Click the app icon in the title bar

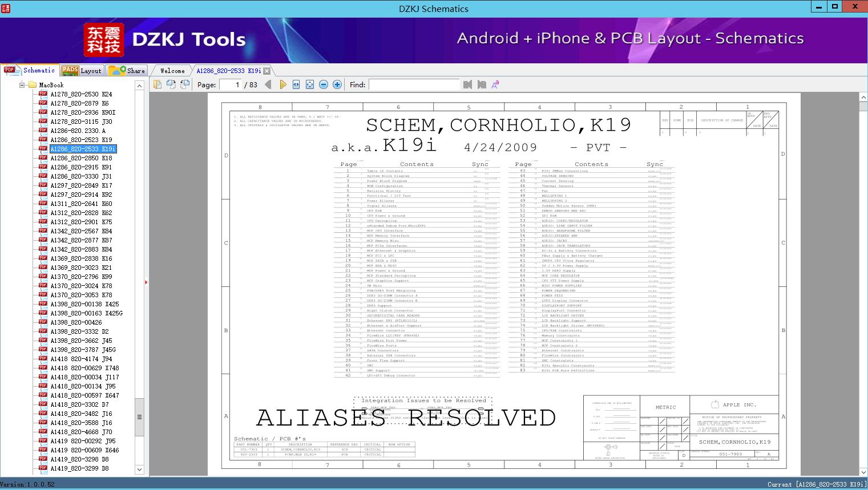point(6,8)
